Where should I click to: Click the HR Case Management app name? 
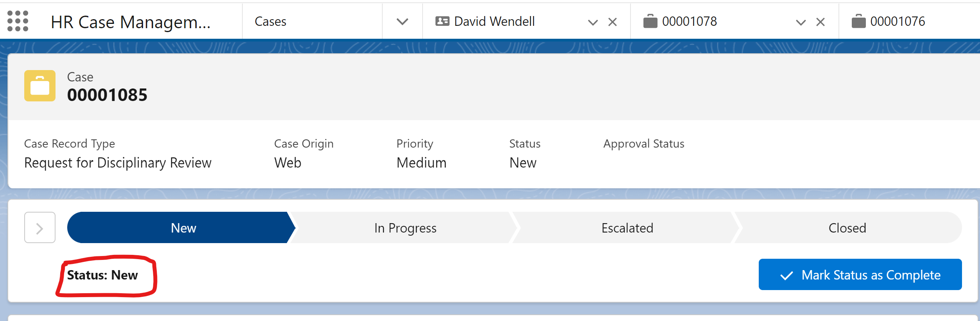(x=131, y=22)
